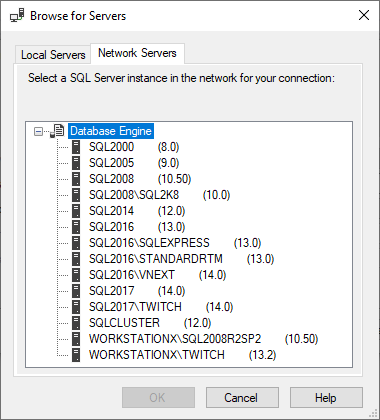Screen dimensions: 380x420
Task: Click server icon beside SQL2005 (9.0)
Action: coord(76,163)
